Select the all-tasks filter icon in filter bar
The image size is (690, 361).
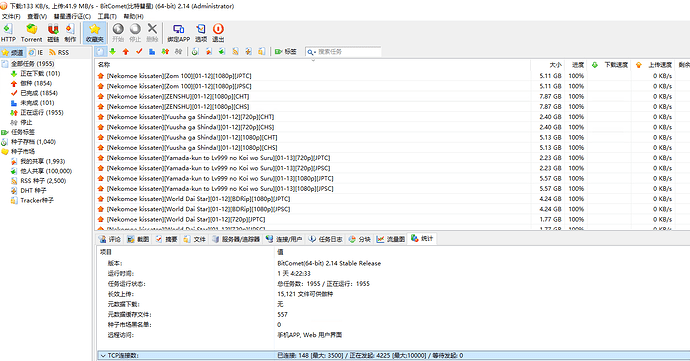point(100,52)
